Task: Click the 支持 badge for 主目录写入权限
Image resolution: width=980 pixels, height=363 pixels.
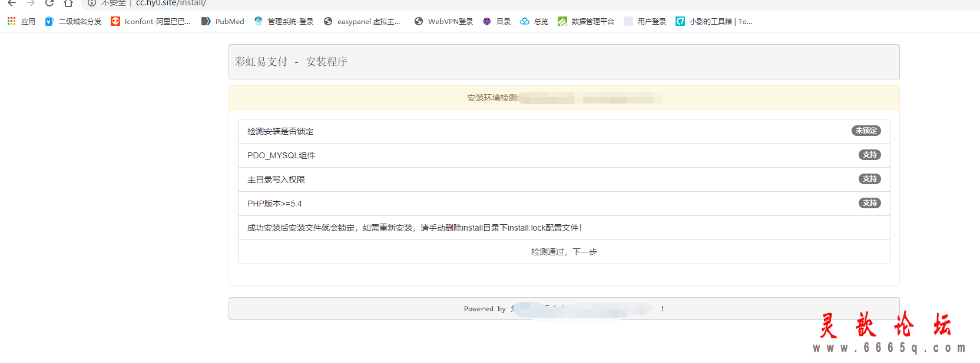Action: click(869, 179)
